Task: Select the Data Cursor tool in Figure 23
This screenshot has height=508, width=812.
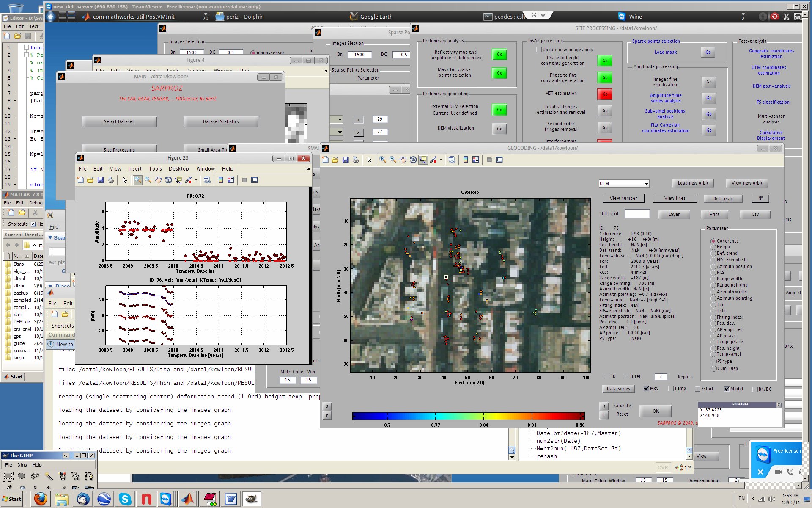Action: pos(178,180)
